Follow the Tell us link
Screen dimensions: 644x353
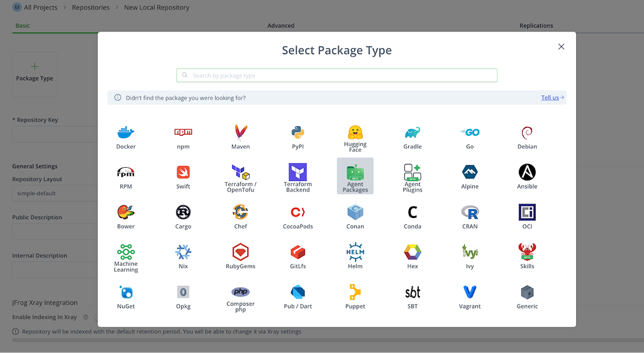point(552,97)
